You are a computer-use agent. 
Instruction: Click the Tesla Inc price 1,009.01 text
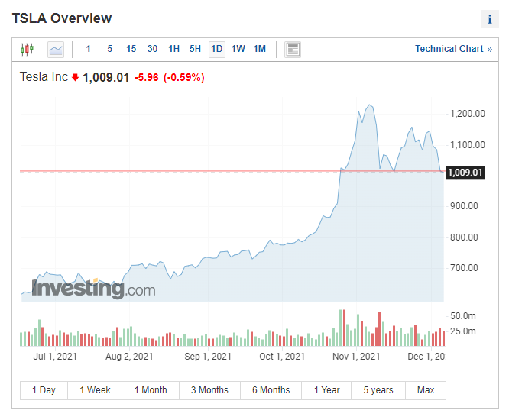[x=105, y=78]
